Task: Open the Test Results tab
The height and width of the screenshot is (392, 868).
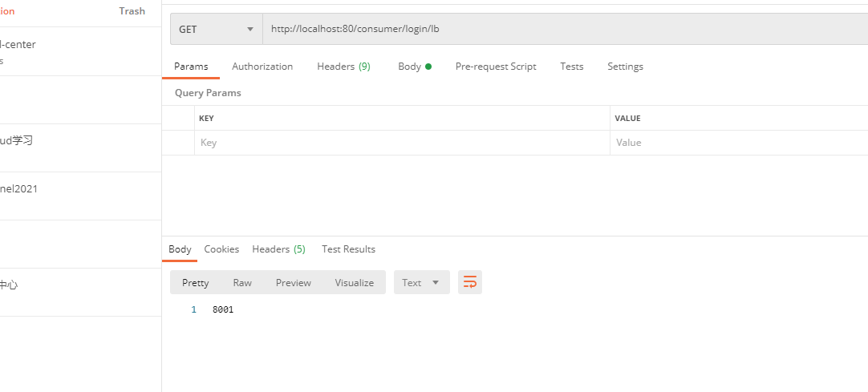Action: click(349, 249)
